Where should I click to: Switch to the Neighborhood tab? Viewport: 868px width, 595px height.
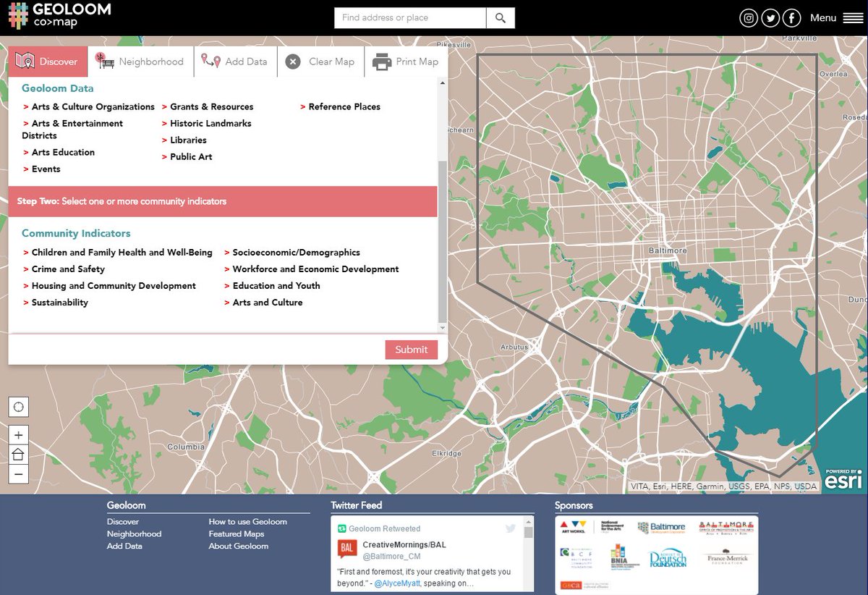141,62
